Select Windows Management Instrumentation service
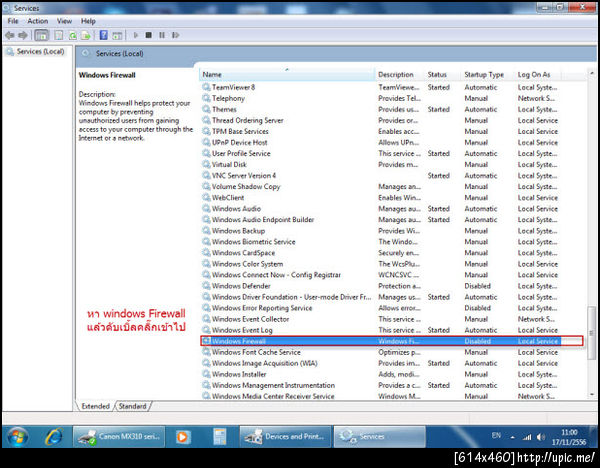 tap(274, 385)
